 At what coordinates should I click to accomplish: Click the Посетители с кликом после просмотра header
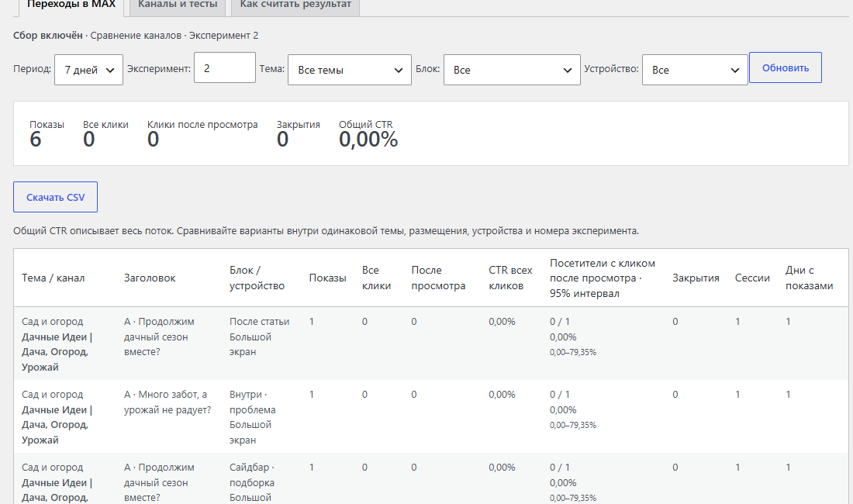[603, 278]
